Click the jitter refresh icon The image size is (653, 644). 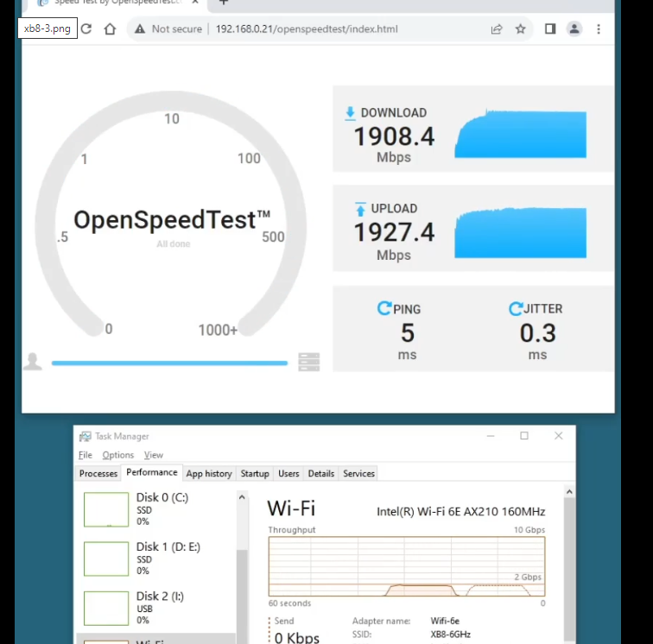(x=516, y=308)
